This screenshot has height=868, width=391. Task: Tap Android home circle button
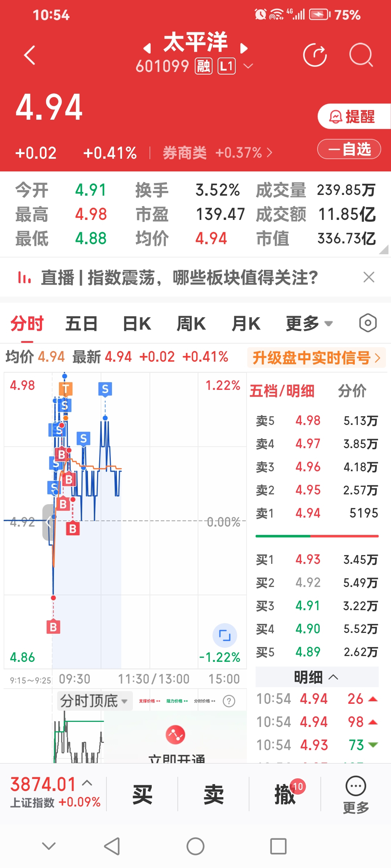(x=195, y=846)
